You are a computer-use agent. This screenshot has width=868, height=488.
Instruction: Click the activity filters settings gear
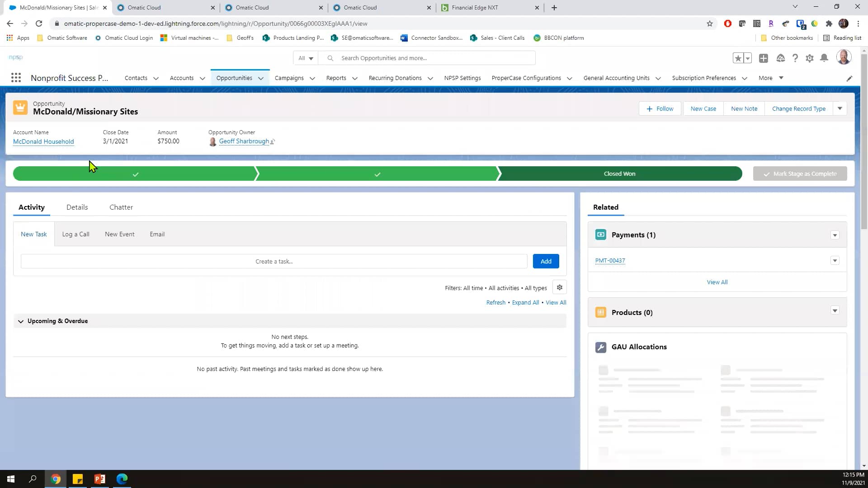[x=559, y=287]
